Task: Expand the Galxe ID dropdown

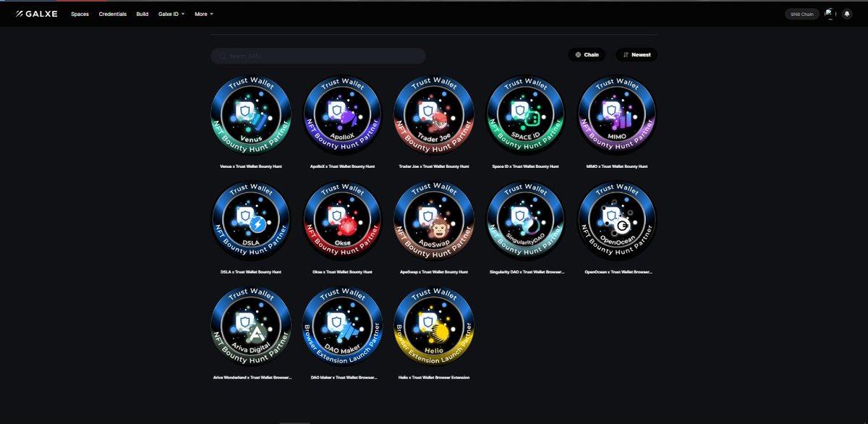Action: [x=171, y=14]
